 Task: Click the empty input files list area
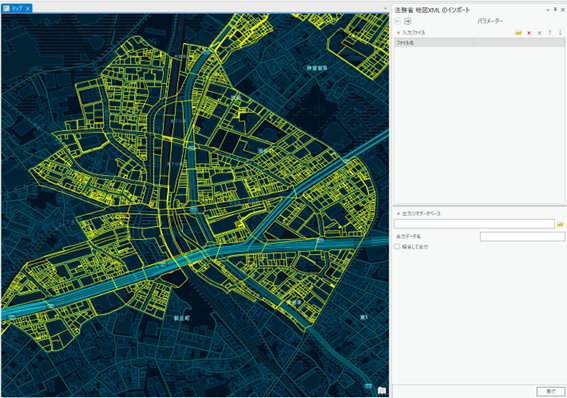pos(479,125)
